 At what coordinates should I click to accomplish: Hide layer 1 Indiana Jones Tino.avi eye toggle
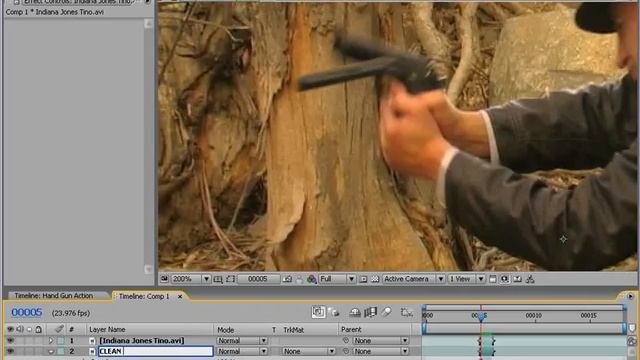point(10,340)
